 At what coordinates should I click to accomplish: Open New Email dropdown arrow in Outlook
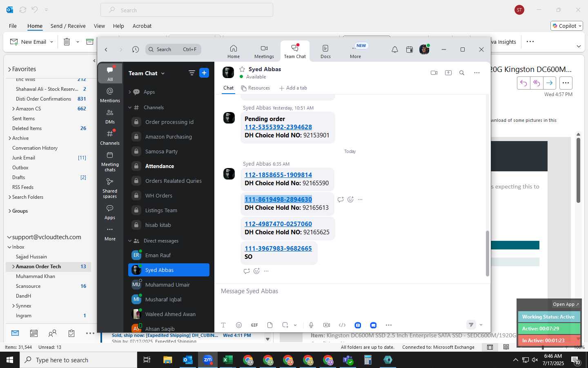tap(51, 42)
